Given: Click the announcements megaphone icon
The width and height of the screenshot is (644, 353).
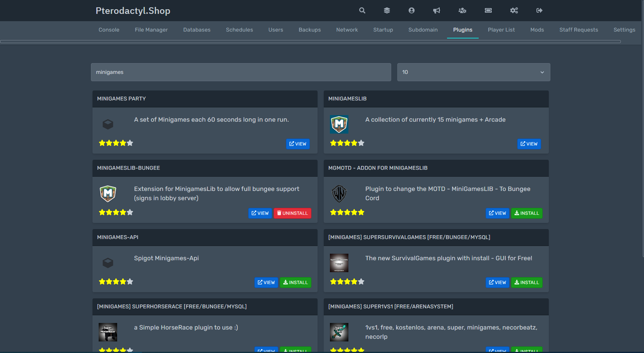Looking at the screenshot, I should pyautogui.click(x=437, y=10).
